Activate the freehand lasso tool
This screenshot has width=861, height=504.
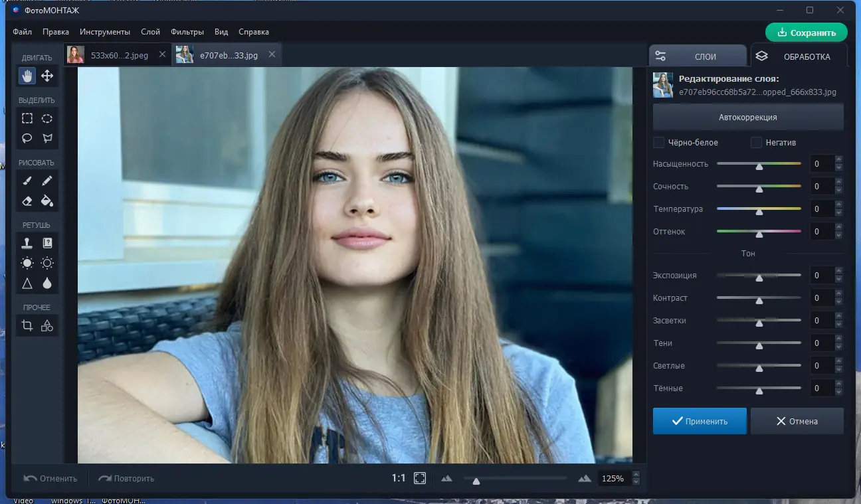coord(27,138)
